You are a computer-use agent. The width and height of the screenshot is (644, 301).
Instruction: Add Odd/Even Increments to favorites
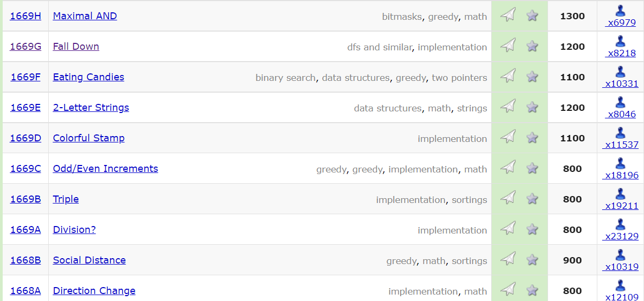(x=532, y=168)
